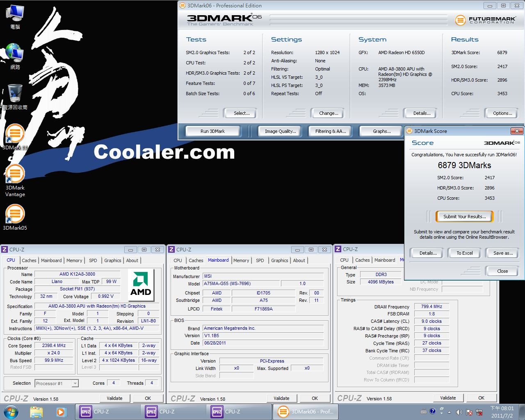The width and height of the screenshot is (525, 420).
Task: Click the Close button in Score dialog
Action: pyautogui.click(x=502, y=271)
